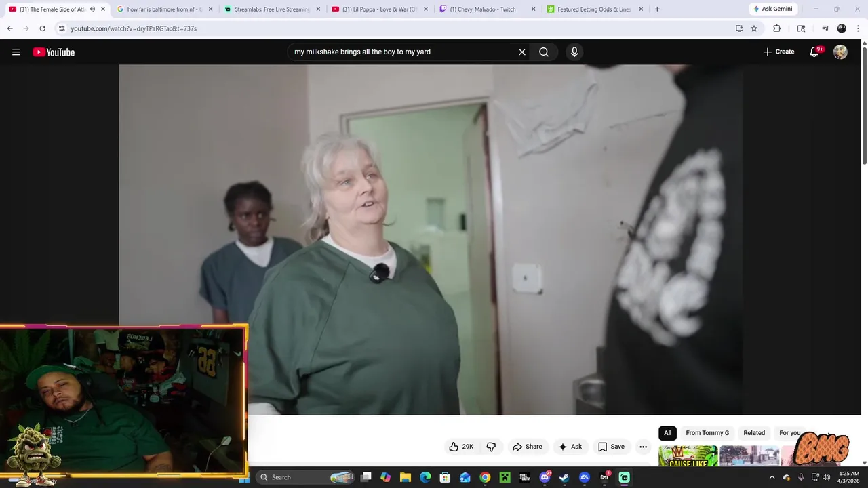Clear the YouTube search text

[x=522, y=52]
